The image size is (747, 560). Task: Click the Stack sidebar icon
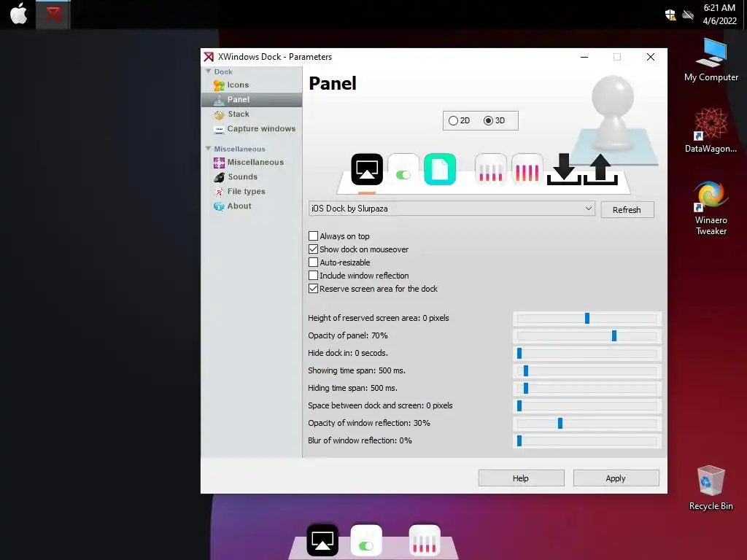tap(219, 114)
